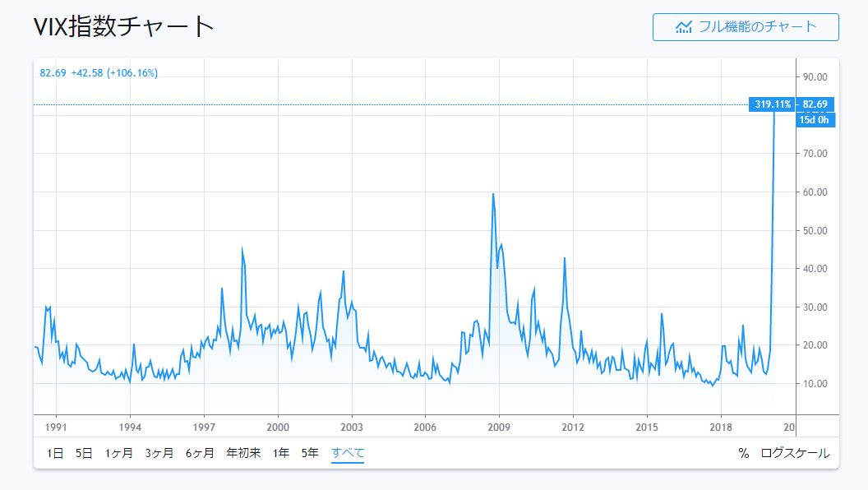Click the 70.00 price axis label
868x490 pixels.
[815, 154]
